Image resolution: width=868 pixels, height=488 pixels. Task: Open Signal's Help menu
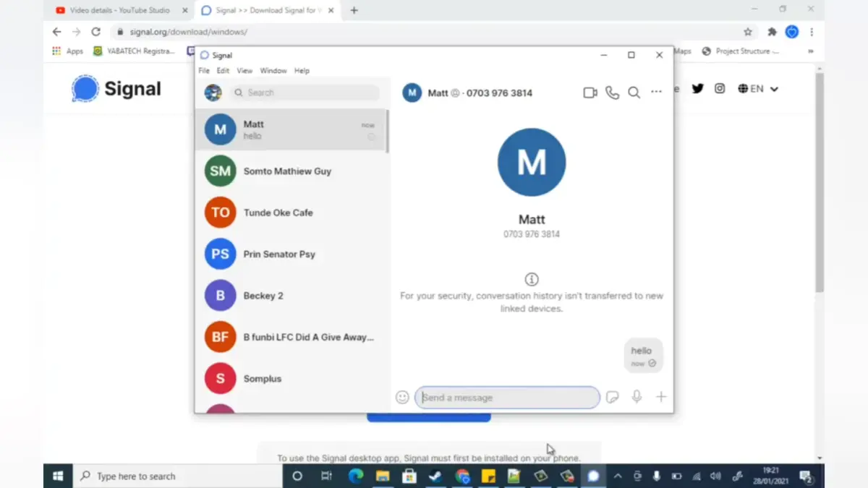(x=302, y=71)
